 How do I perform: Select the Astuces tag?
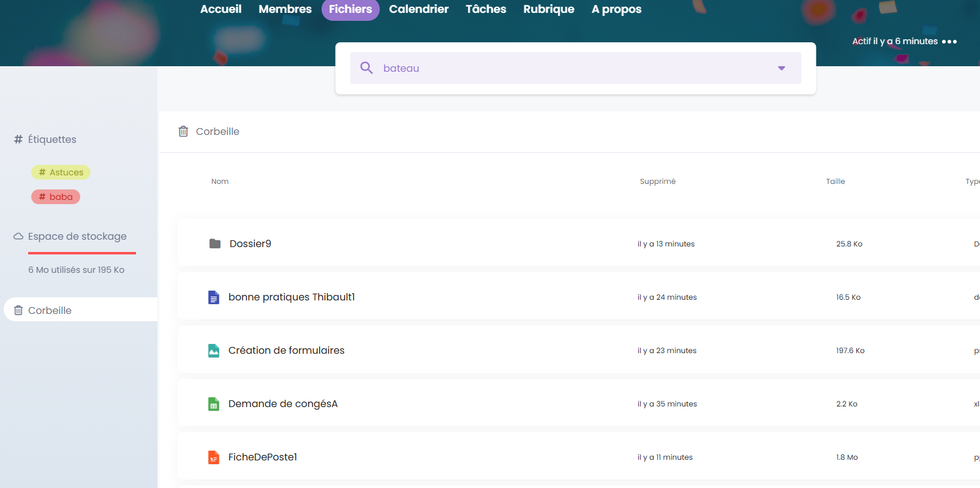tap(61, 172)
